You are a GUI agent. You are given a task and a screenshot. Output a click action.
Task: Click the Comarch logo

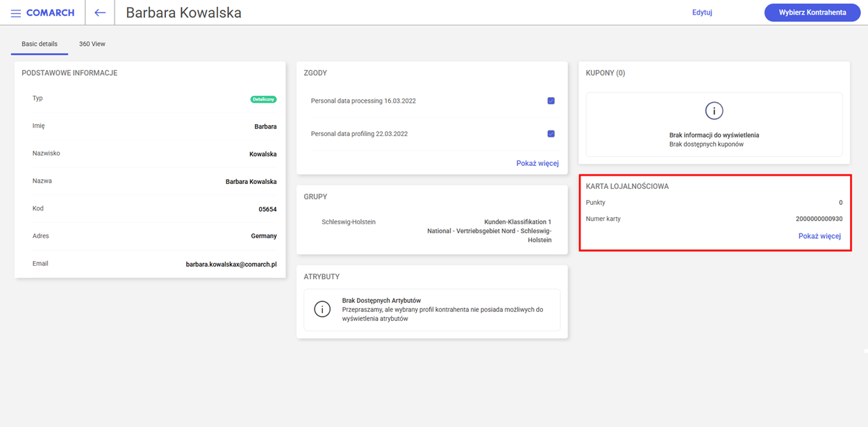click(x=50, y=13)
